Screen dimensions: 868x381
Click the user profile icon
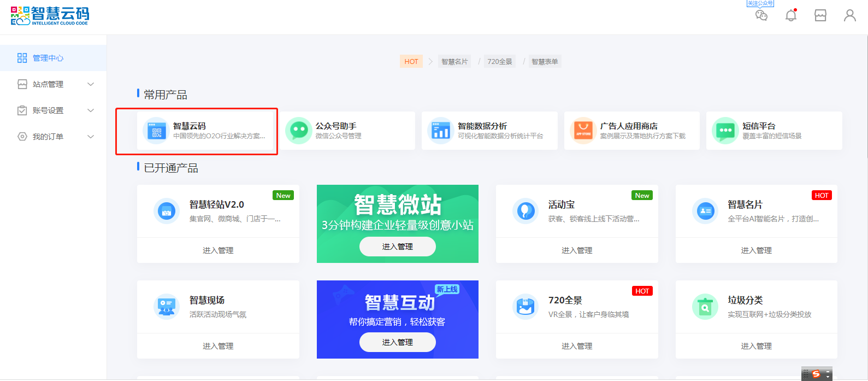click(849, 15)
